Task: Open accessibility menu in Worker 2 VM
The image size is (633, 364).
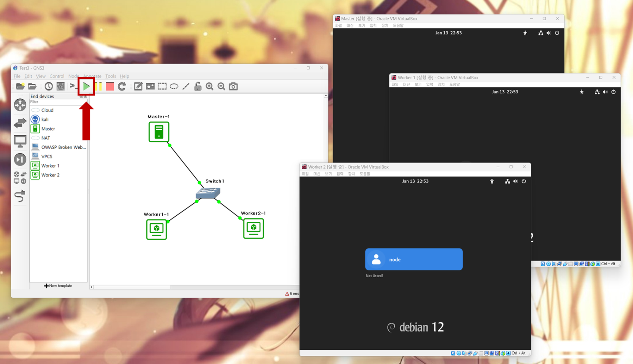Action: coord(492,181)
